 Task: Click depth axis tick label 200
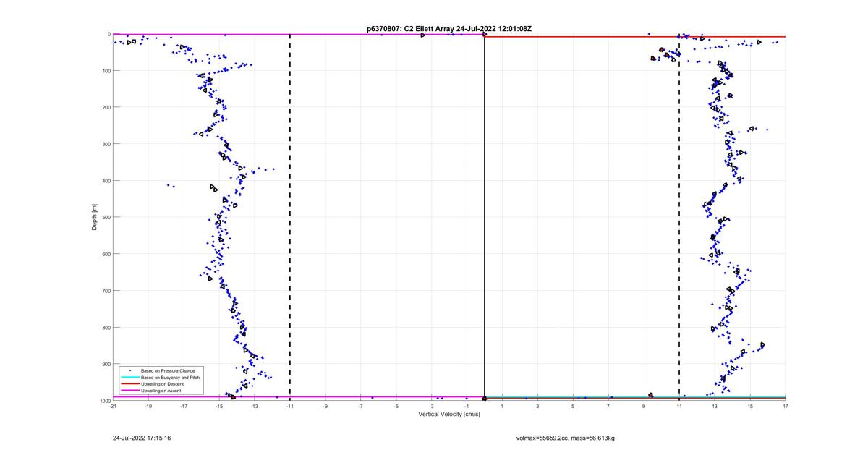point(106,107)
